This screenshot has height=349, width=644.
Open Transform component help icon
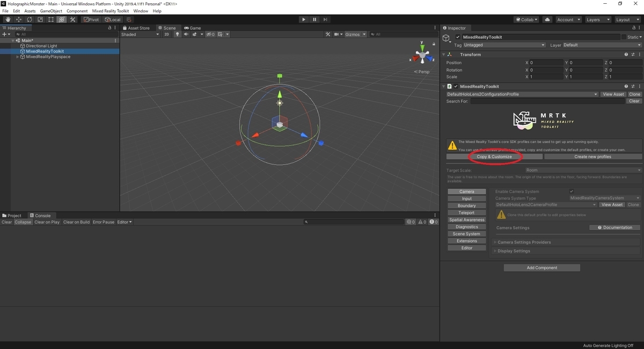click(626, 55)
